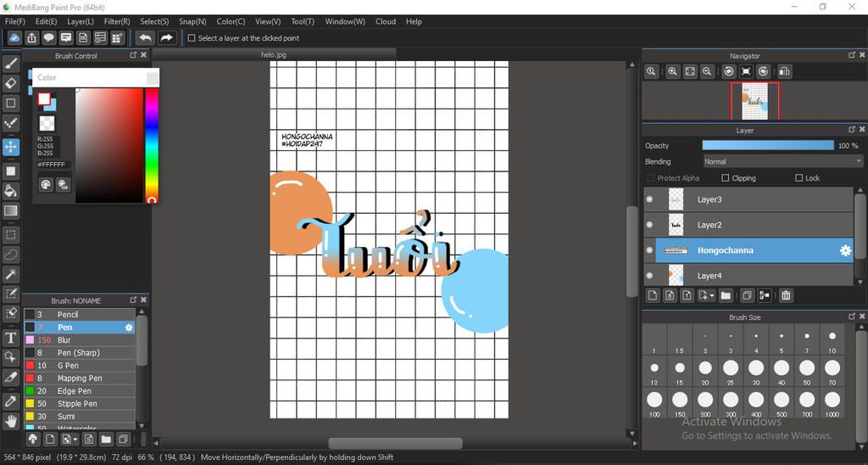Select the rectangular Select tool
This screenshot has width=868, height=465.
pos(10,234)
